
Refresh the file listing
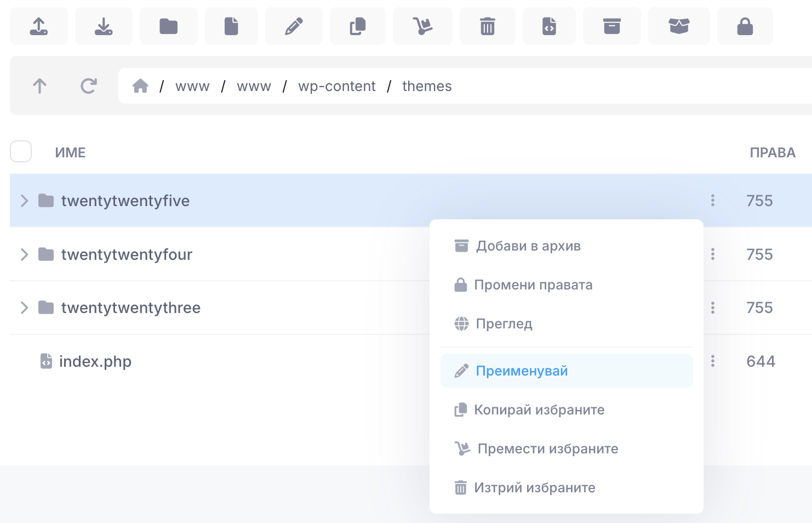click(x=89, y=86)
